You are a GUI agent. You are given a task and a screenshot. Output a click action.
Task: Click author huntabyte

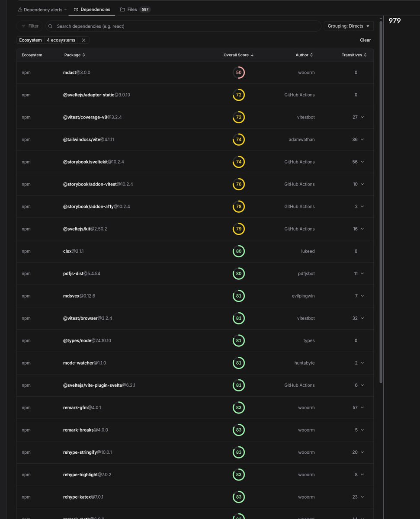coord(305,363)
